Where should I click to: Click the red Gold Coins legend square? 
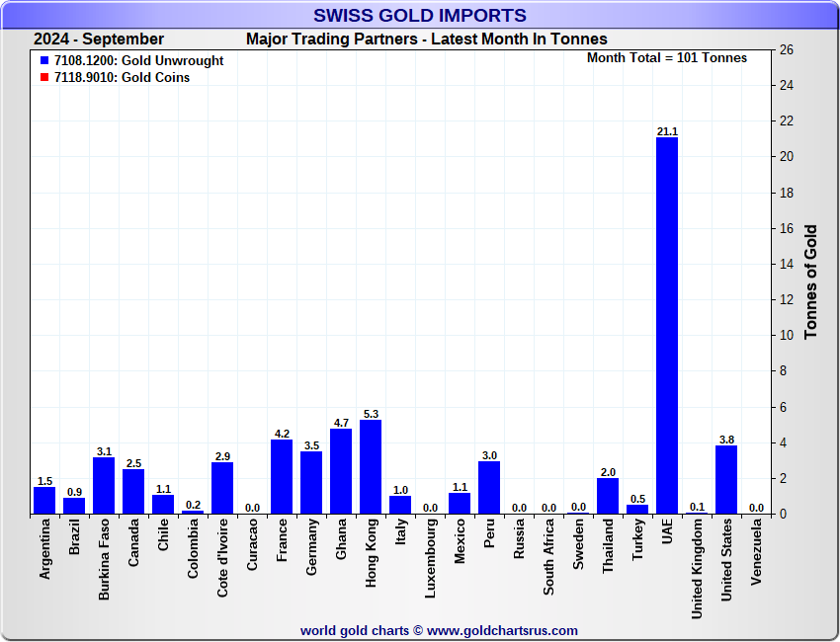click(44, 77)
